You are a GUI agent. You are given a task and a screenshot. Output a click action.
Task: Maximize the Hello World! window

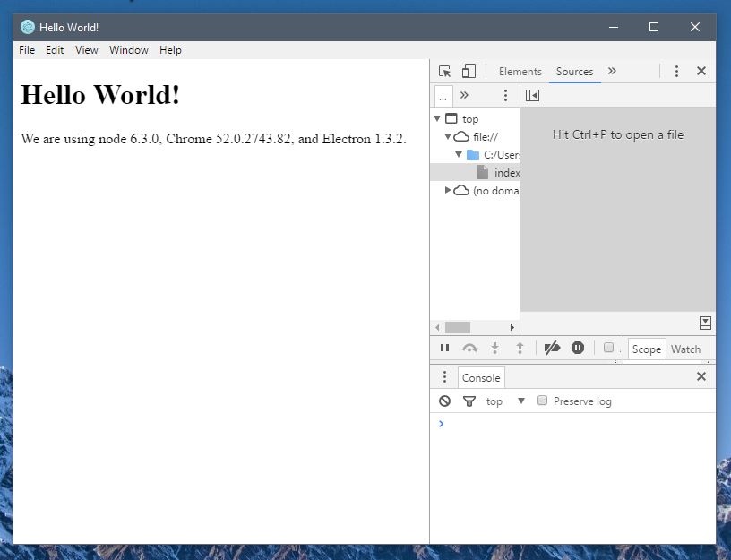[654, 27]
